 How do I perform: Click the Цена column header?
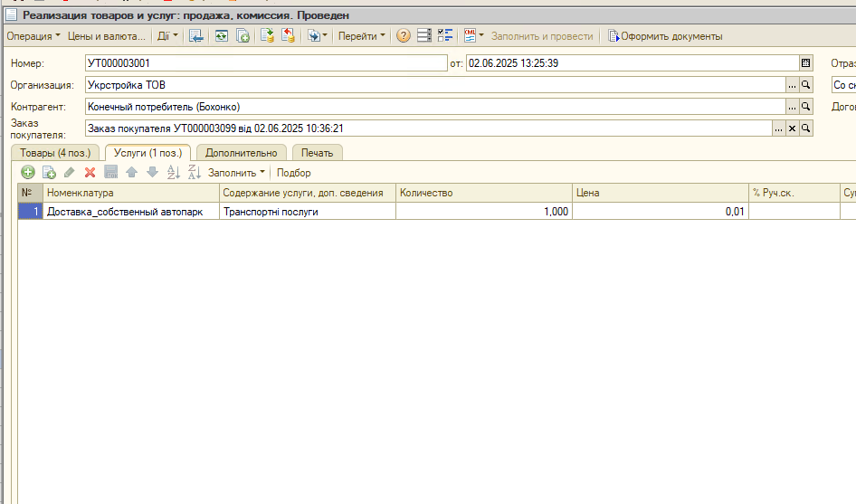point(660,193)
